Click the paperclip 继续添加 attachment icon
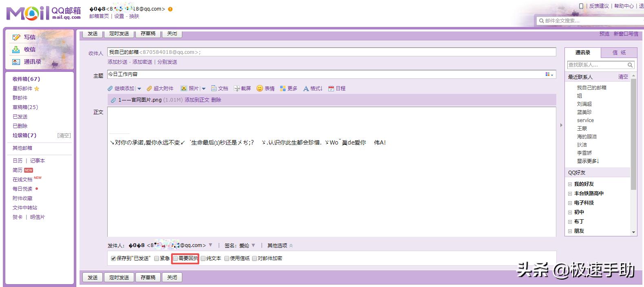Screen dimensions: 644x287 (110, 89)
